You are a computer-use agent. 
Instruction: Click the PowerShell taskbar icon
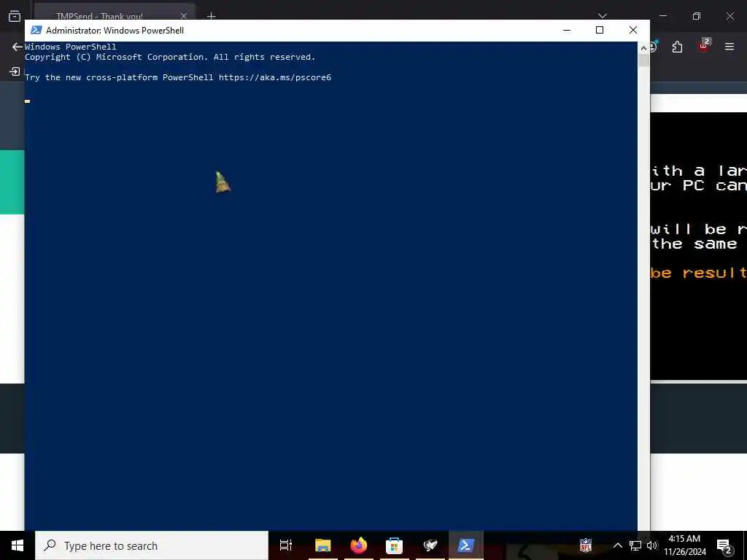point(466,545)
